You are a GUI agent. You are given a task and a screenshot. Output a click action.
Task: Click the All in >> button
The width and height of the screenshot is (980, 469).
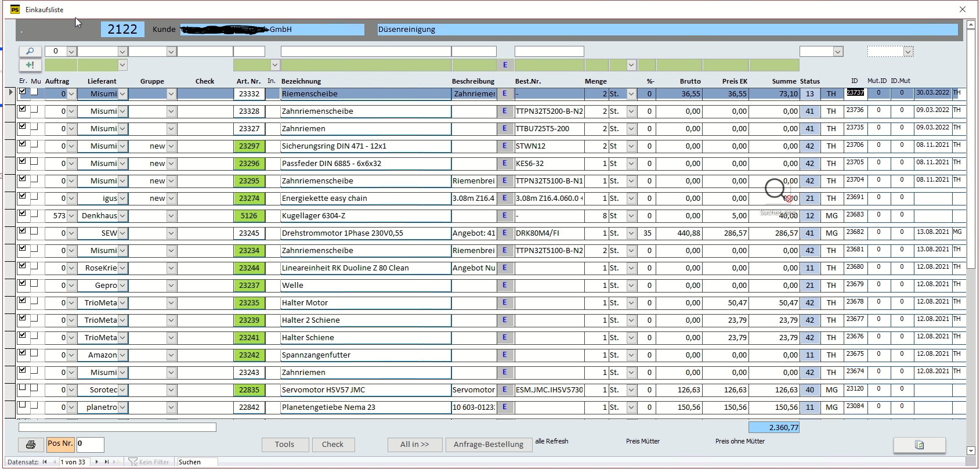coord(415,445)
